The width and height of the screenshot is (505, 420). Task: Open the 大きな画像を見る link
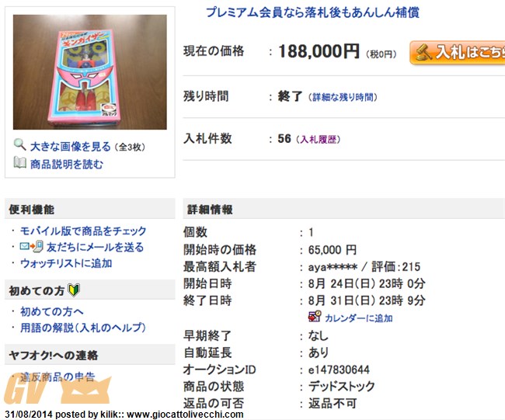70,147
